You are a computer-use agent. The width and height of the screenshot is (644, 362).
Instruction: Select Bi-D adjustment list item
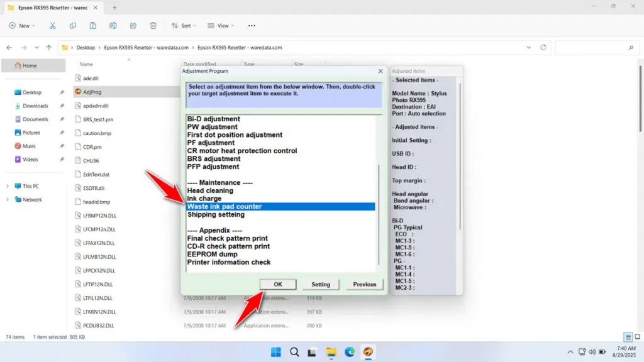pos(214,119)
